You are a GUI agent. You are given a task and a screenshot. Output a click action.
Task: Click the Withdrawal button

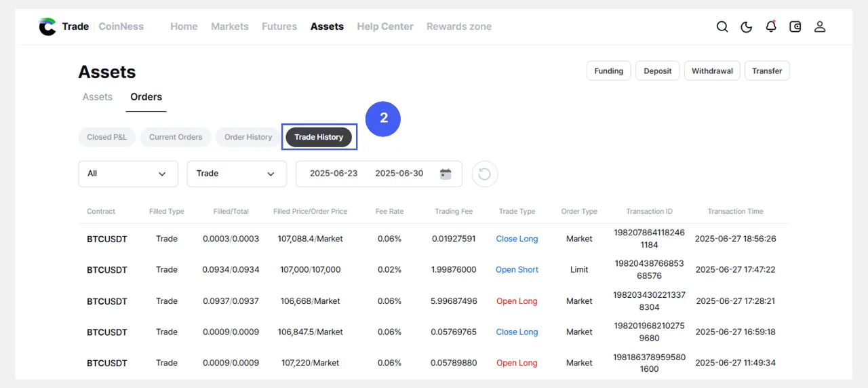pyautogui.click(x=712, y=71)
